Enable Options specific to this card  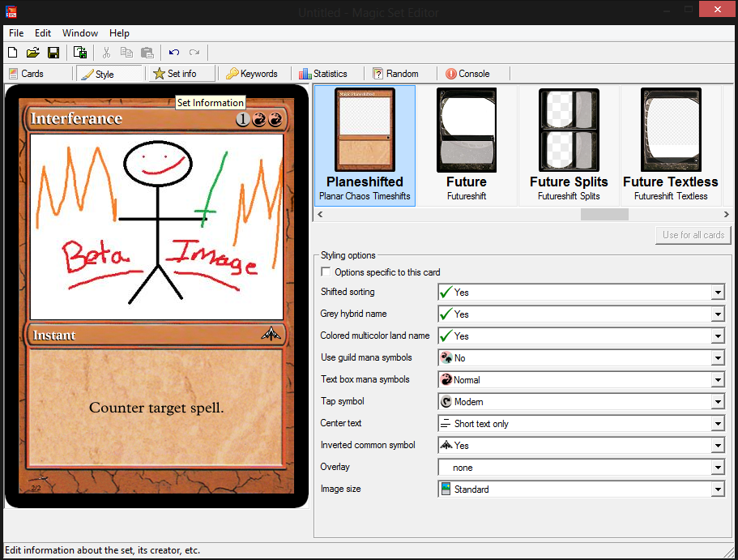(x=326, y=271)
